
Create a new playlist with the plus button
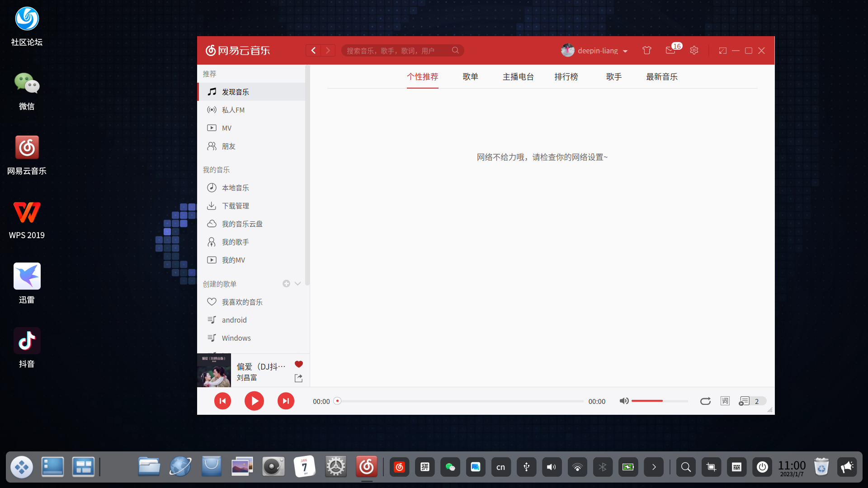(286, 283)
